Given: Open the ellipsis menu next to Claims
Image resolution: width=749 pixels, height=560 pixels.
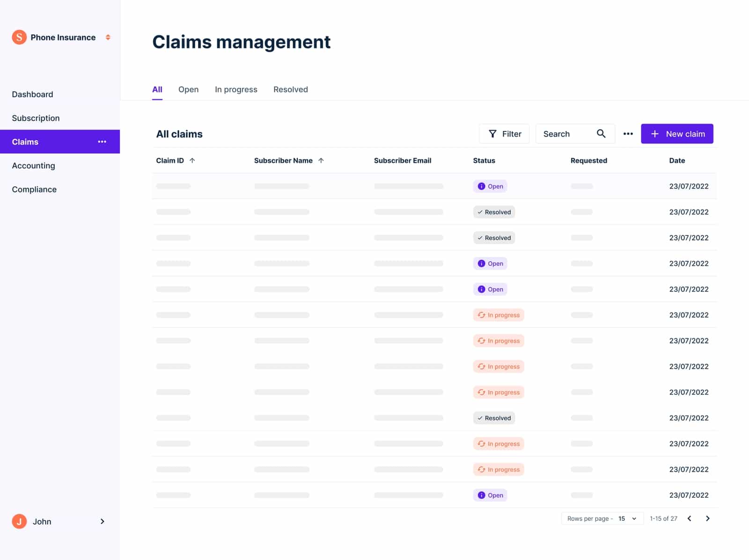Looking at the screenshot, I should 102,142.
